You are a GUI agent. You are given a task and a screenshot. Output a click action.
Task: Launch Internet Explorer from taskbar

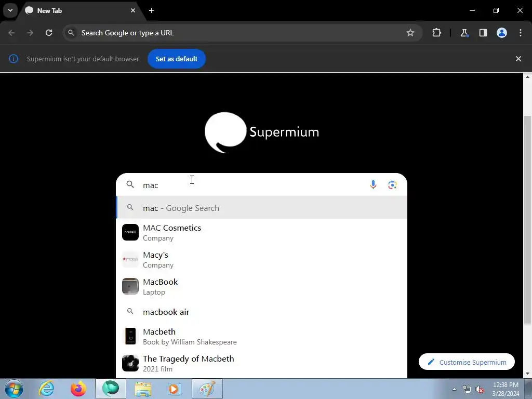(x=46, y=389)
